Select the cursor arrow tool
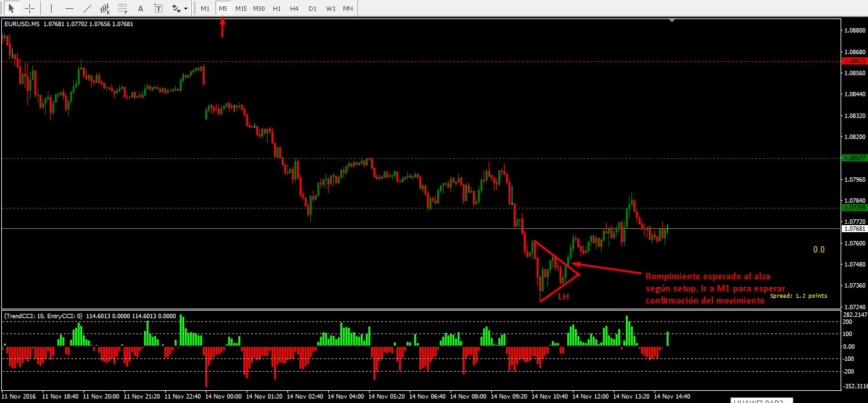 click(11, 8)
